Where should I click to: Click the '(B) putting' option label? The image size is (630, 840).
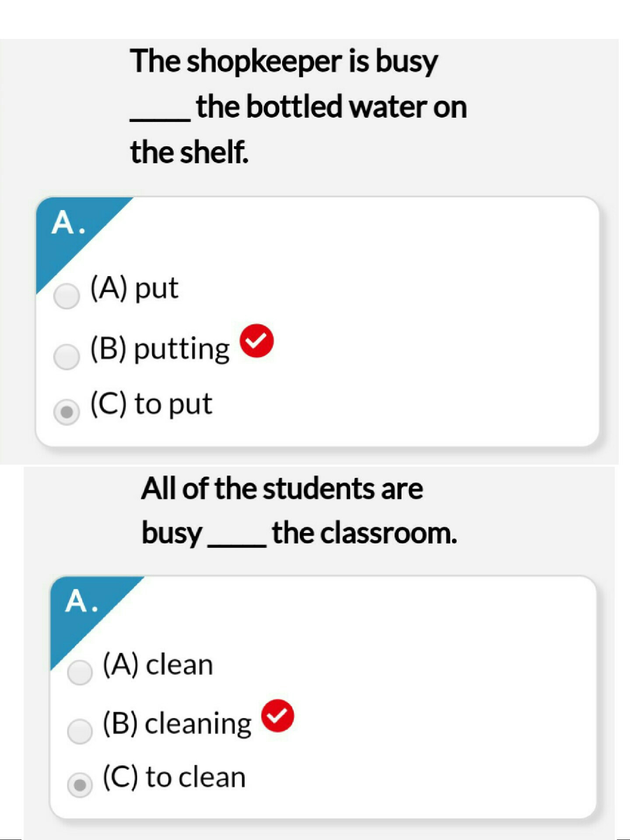click(160, 349)
